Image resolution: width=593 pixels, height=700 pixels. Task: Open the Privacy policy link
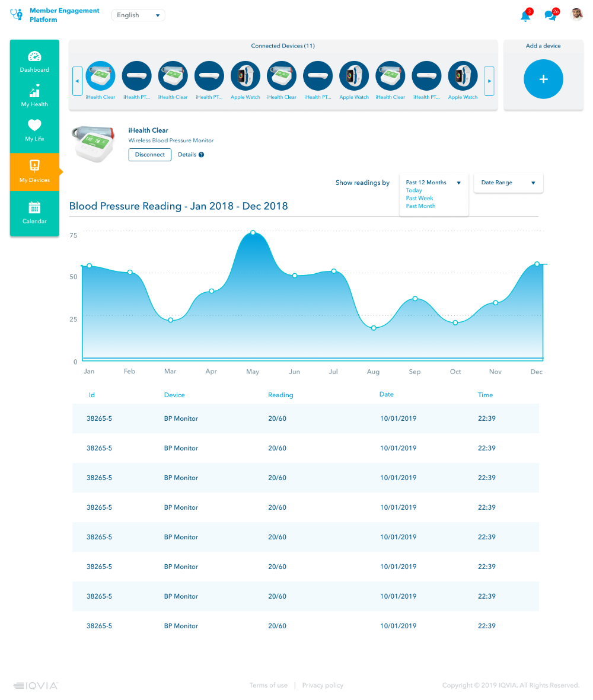point(323,685)
